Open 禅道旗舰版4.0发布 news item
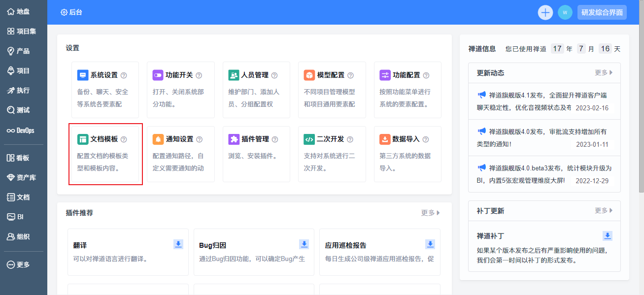Viewport: 644px width, 295px height. click(544, 138)
